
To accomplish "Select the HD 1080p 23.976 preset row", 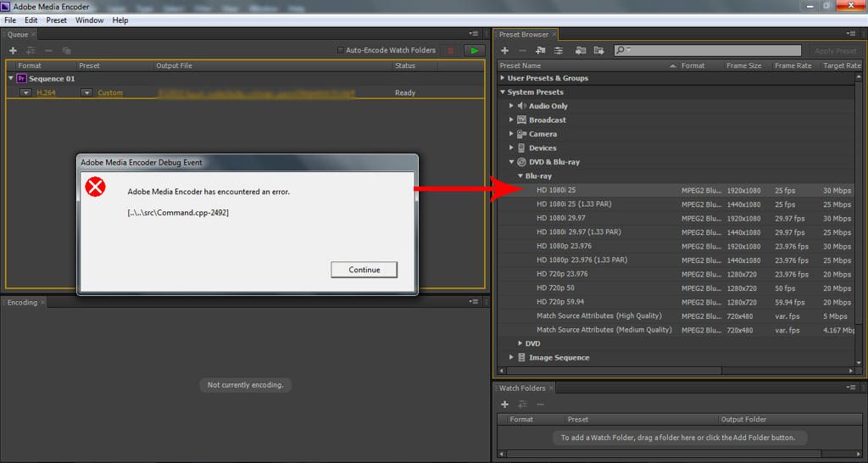I will 676,246.
